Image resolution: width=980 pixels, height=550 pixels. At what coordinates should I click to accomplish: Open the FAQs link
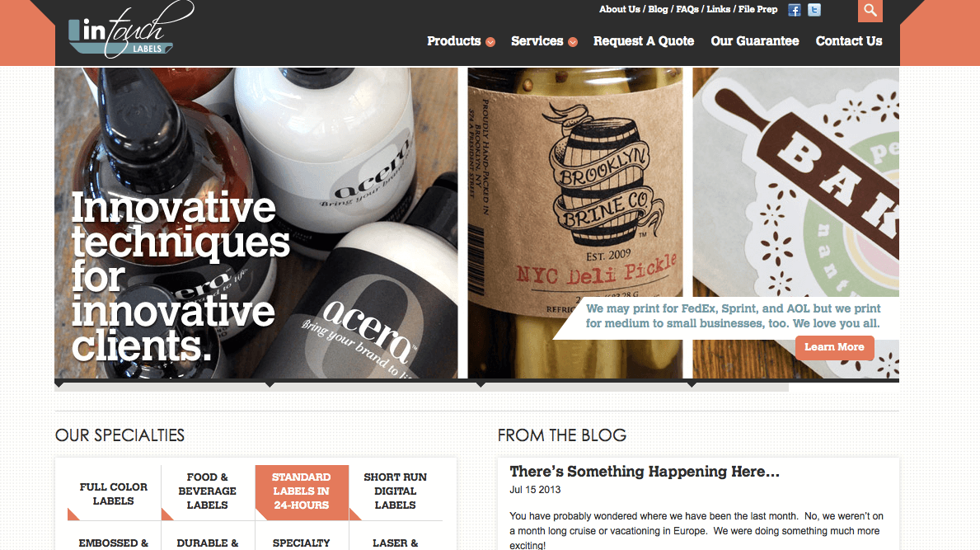[x=687, y=9]
